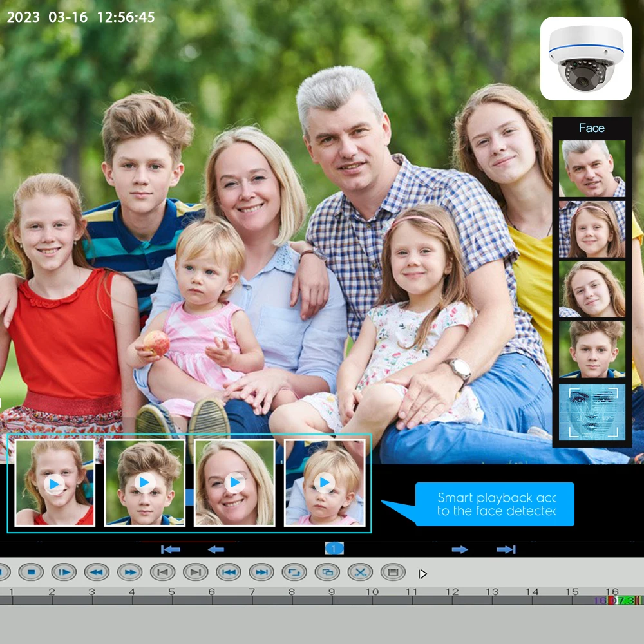644x644 pixels.
Task: Go to last page of face results
Action: pos(506,549)
